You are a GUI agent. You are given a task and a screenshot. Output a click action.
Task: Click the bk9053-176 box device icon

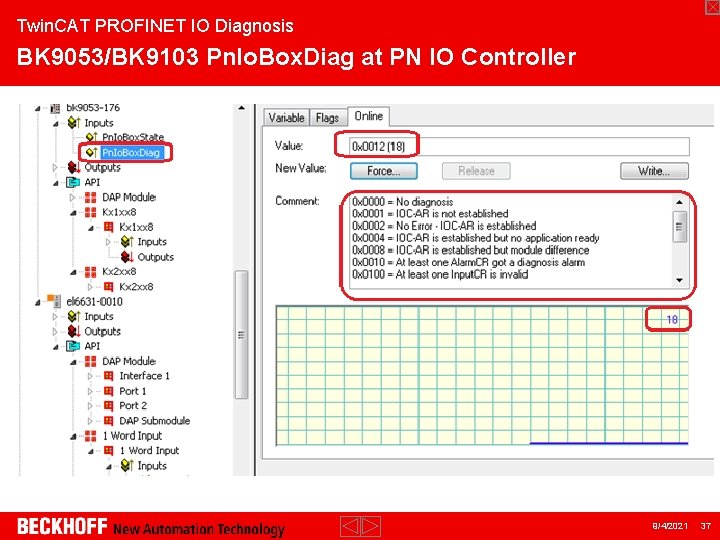pyautogui.click(x=55, y=108)
